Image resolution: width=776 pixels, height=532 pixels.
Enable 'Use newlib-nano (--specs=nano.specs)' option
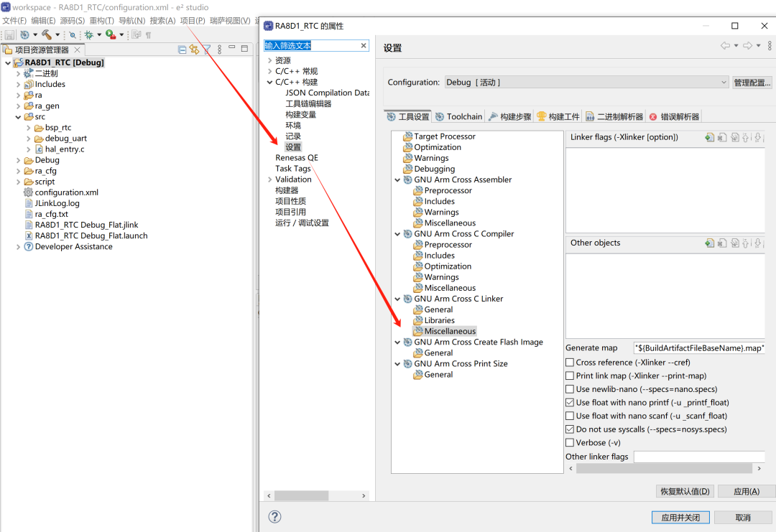[569, 388]
